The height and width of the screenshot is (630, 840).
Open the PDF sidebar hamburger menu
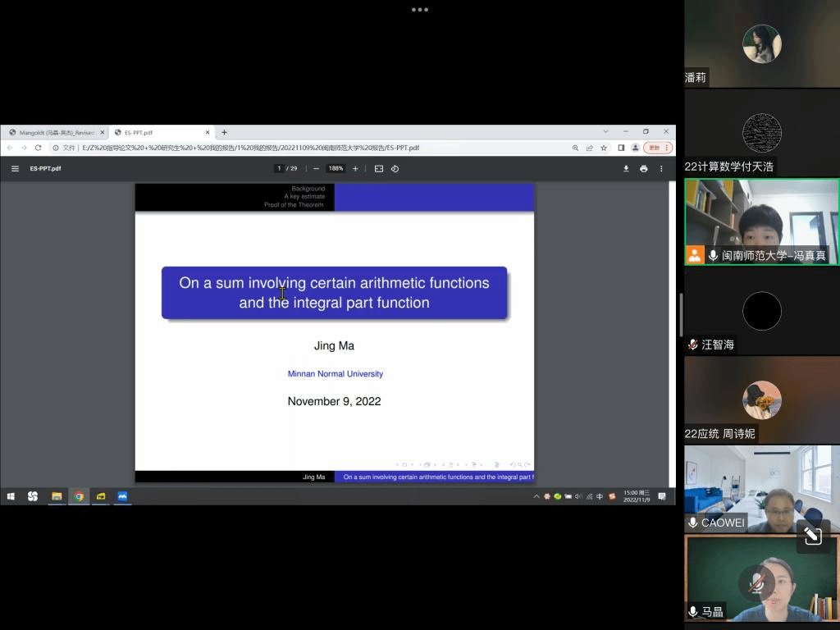15,169
